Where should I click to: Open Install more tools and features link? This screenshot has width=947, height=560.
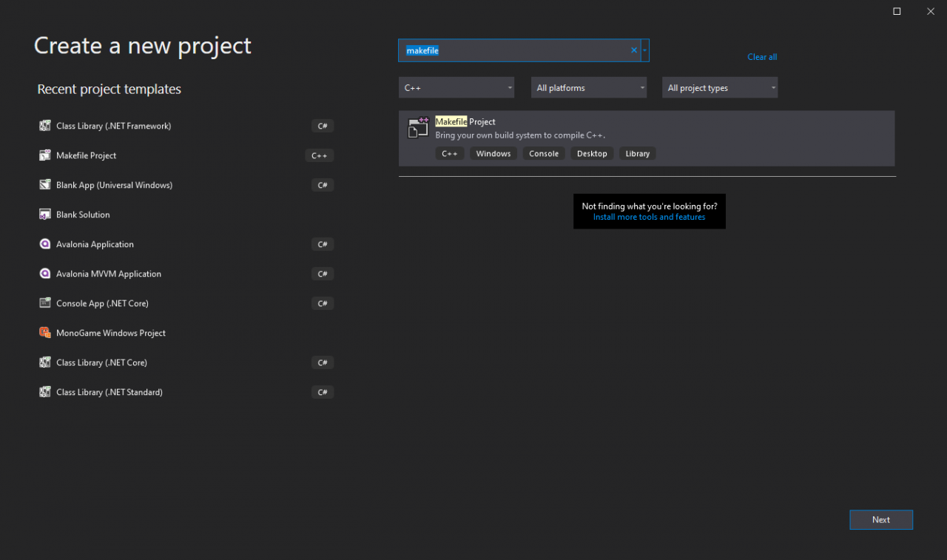[649, 217]
